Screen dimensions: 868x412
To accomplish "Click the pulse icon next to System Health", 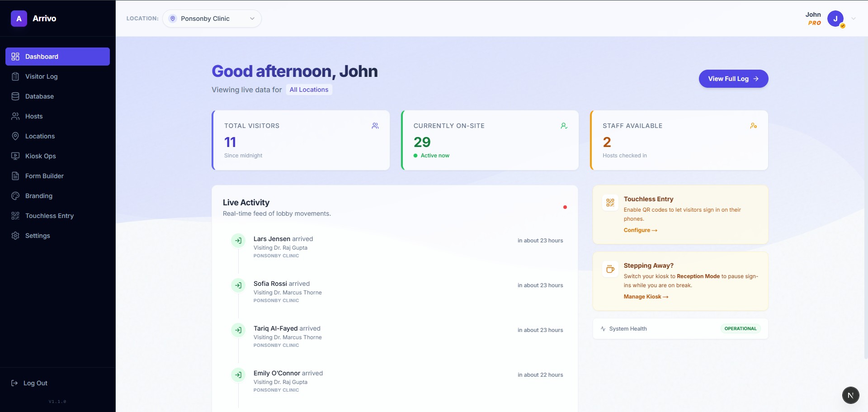I will (x=604, y=329).
